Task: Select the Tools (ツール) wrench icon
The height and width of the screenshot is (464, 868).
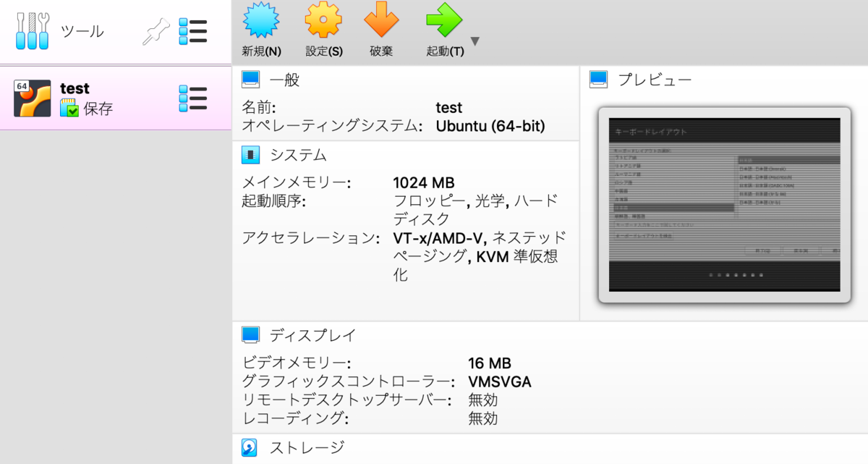Action: pos(33,31)
